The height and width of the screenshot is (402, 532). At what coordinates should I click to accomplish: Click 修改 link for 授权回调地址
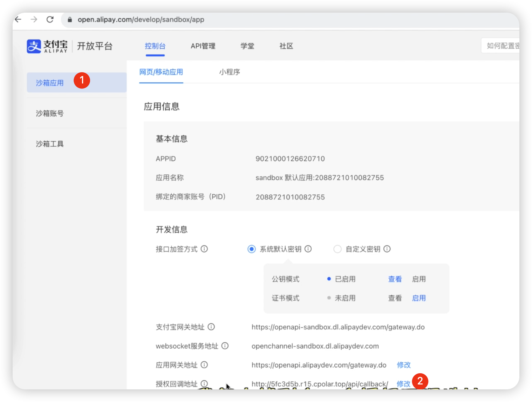(x=403, y=384)
